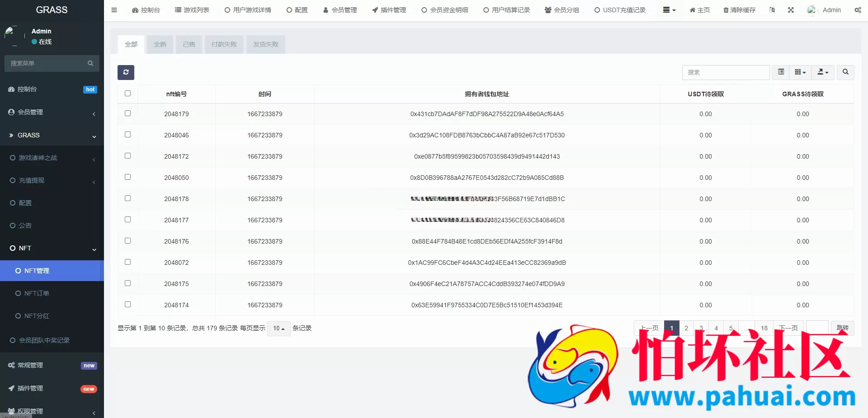Go to page 4 of the table
Image resolution: width=868 pixels, height=418 pixels.
tap(716, 328)
